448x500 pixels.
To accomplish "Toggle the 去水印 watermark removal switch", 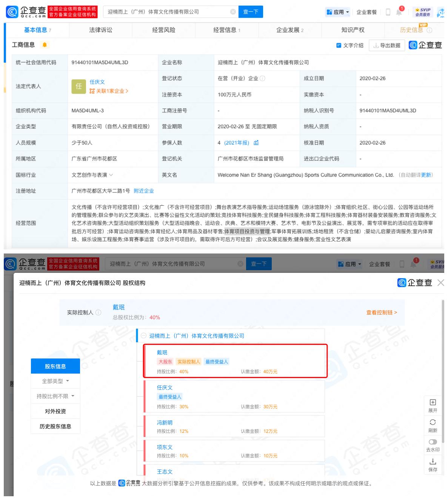I will pos(433,442).
